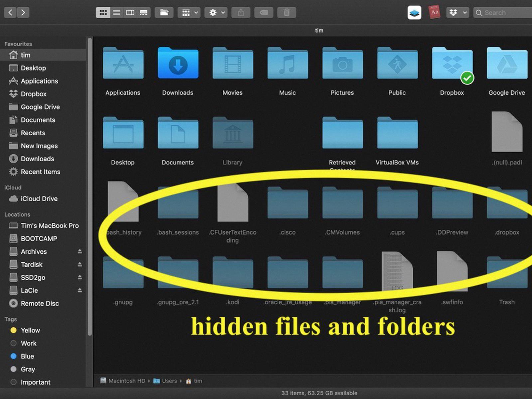This screenshot has width=532, height=399.
Task: Eject the LaCie drive
Action: [x=80, y=290]
